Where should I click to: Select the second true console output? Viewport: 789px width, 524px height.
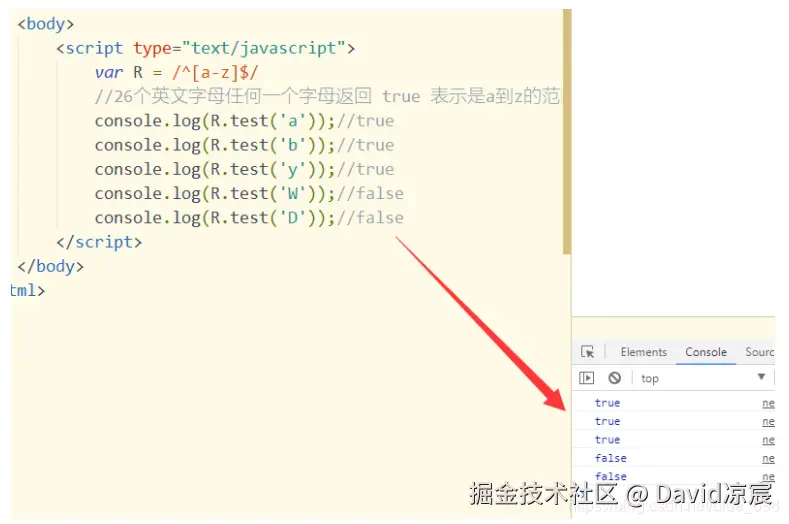click(607, 421)
